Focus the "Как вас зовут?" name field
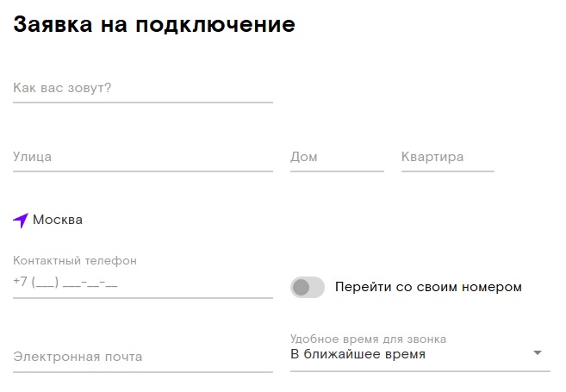This screenshot has width=566, height=392. tap(142, 88)
